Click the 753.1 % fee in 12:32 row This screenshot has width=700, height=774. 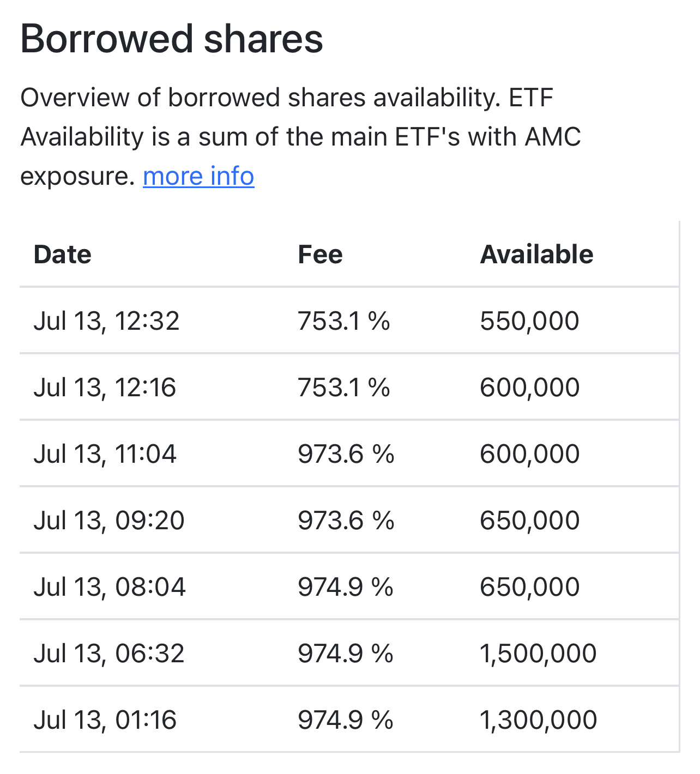click(343, 321)
